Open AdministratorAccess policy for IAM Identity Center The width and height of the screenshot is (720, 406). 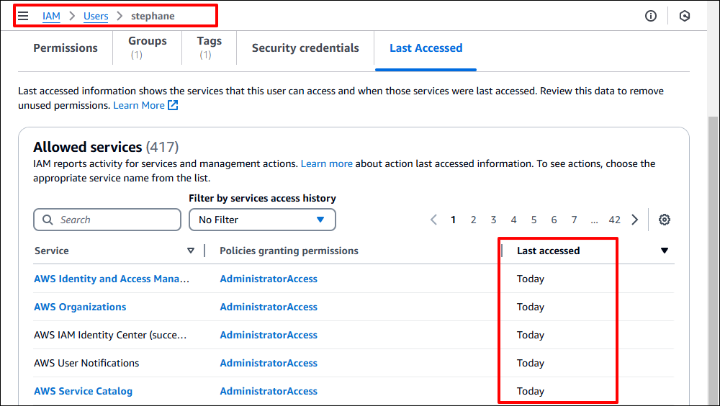click(269, 335)
